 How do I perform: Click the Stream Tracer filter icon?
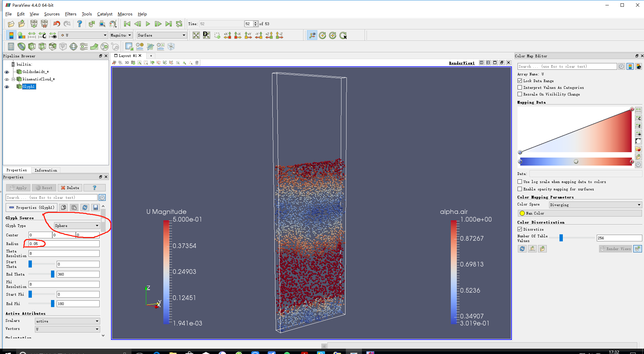tap(84, 47)
